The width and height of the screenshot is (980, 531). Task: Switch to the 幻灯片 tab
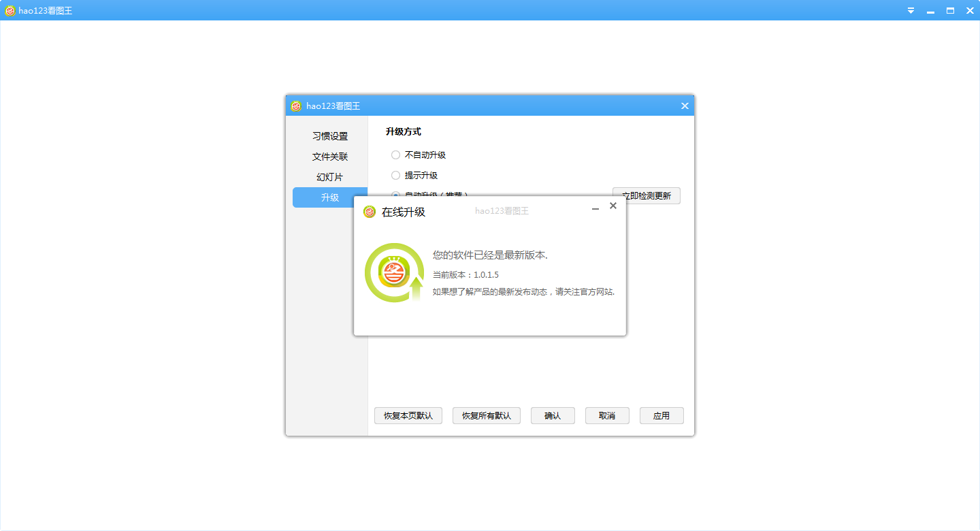click(x=330, y=176)
